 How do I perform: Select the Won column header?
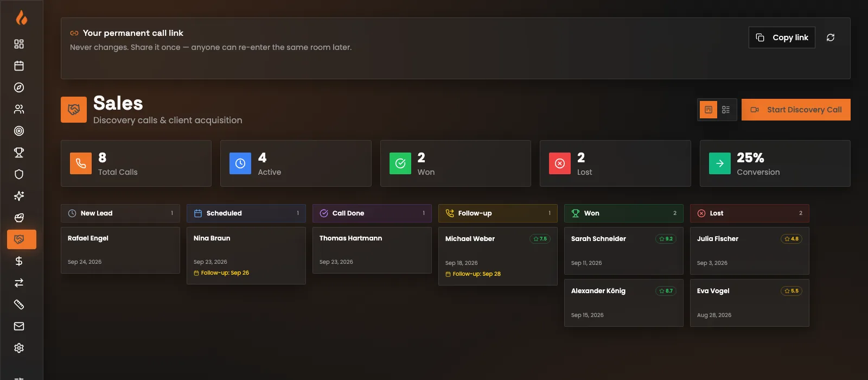[624, 213]
